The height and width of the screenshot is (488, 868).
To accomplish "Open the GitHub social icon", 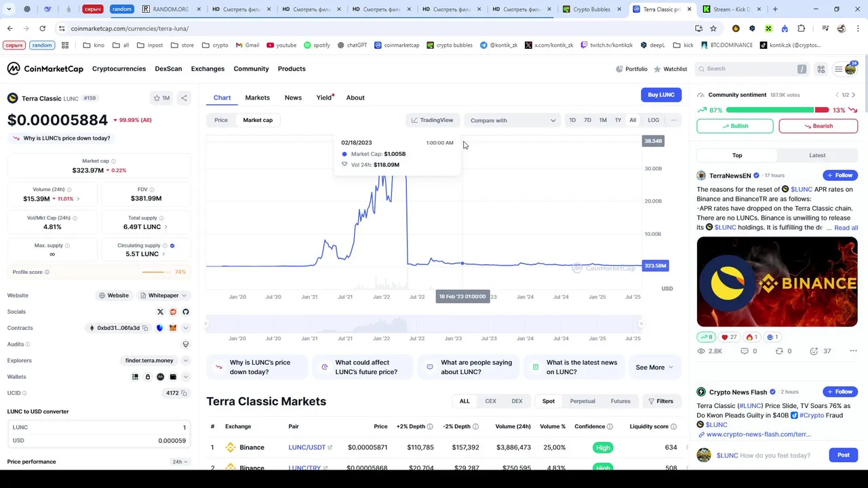I will pyautogui.click(x=186, y=312).
